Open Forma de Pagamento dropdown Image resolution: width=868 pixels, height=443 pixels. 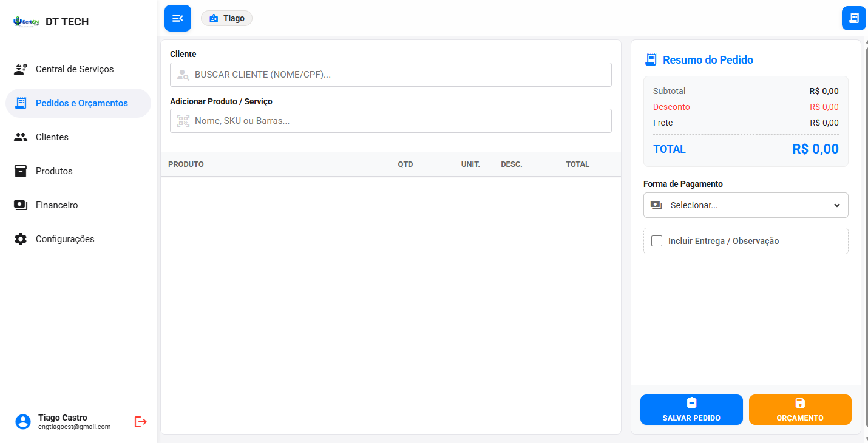746,205
